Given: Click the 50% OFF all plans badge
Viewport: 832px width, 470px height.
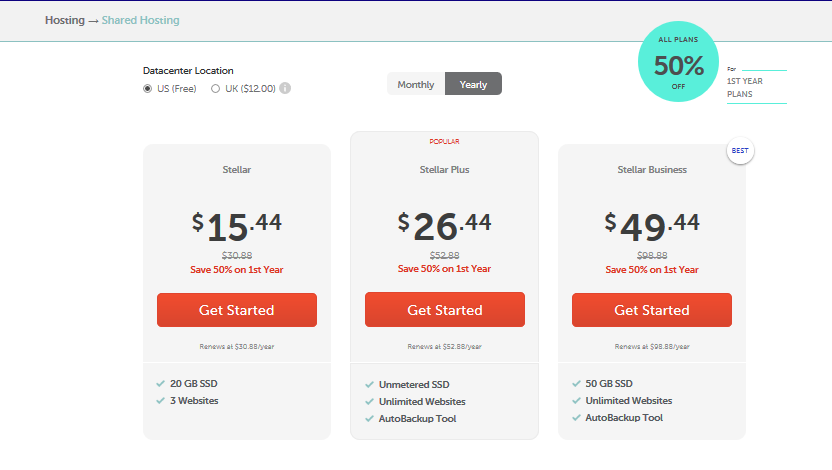Looking at the screenshot, I should tap(678, 62).
